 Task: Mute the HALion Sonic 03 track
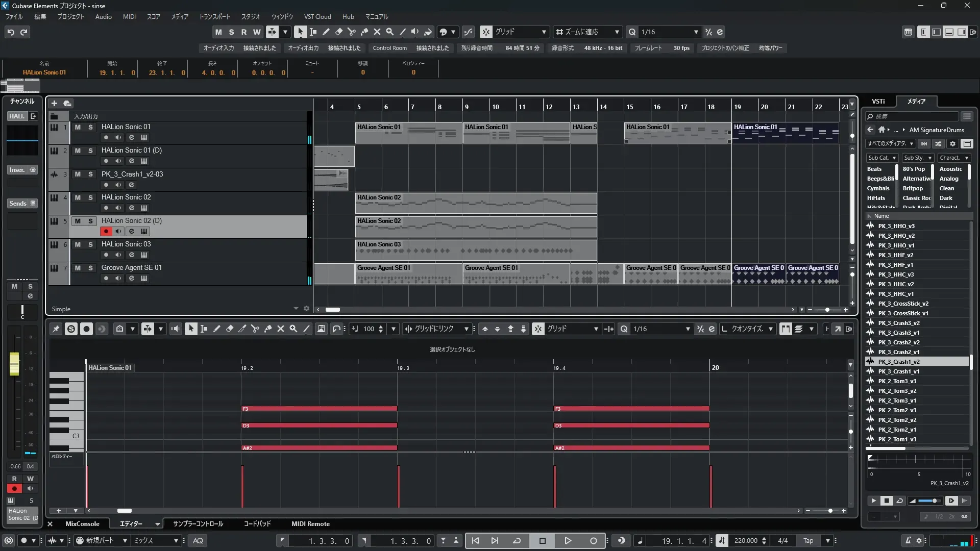coord(78,244)
